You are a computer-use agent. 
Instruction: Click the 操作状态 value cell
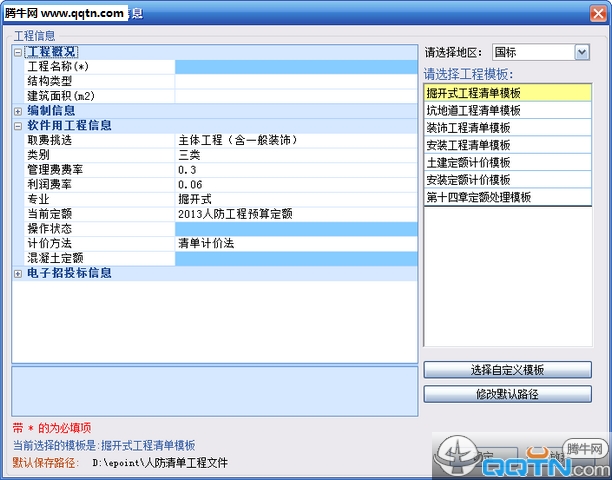click(296, 229)
